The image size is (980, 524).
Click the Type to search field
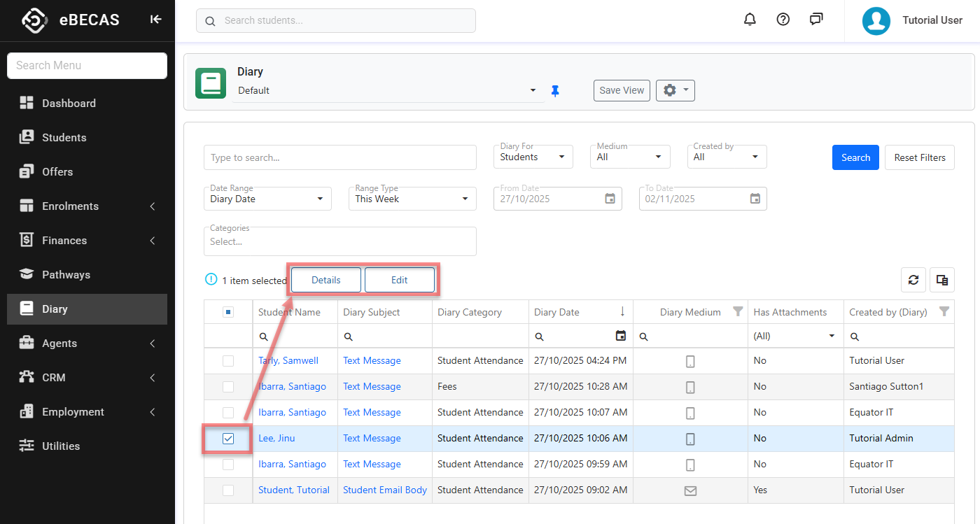click(x=339, y=157)
